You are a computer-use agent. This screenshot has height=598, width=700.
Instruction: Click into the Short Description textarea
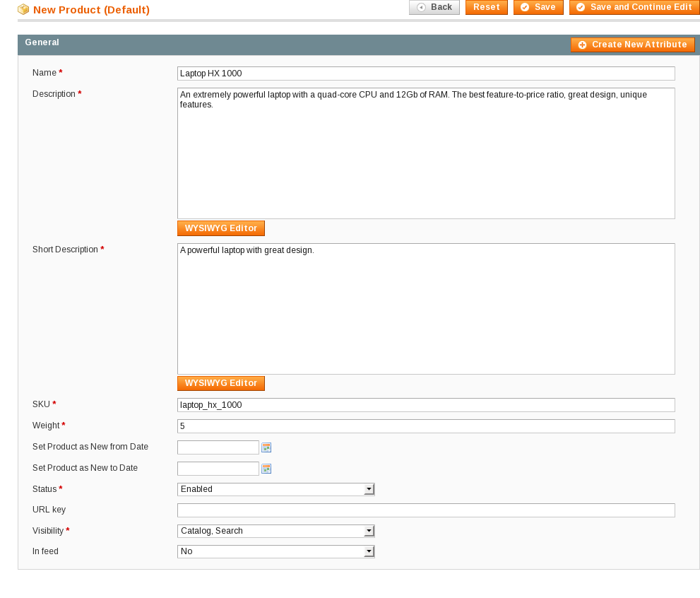point(426,309)
